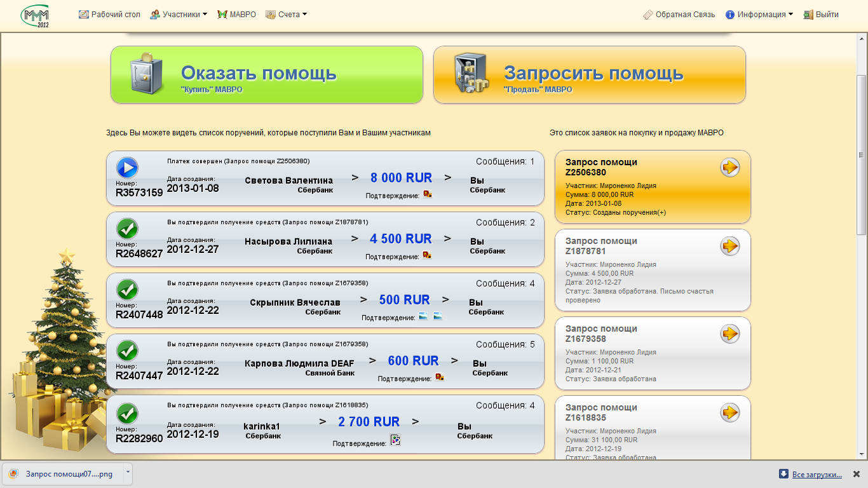Click Платеж совершен (Запрос помощи Z2506380) text
The image size is (868, 488).
pyautogui.click(x=238, y=161)
